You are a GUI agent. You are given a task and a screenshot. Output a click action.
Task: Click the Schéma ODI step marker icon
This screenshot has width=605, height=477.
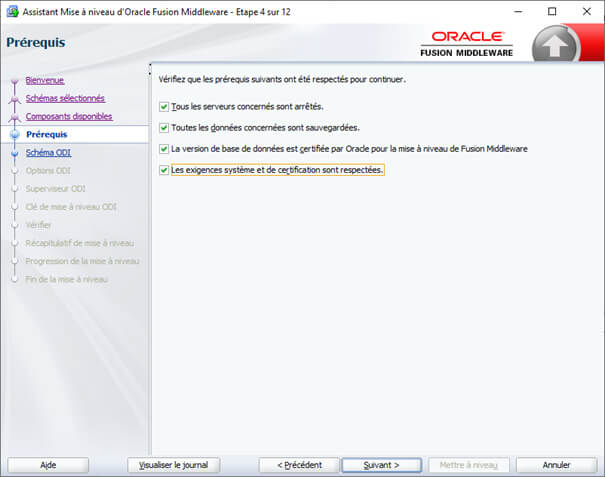tap(15, 153)
